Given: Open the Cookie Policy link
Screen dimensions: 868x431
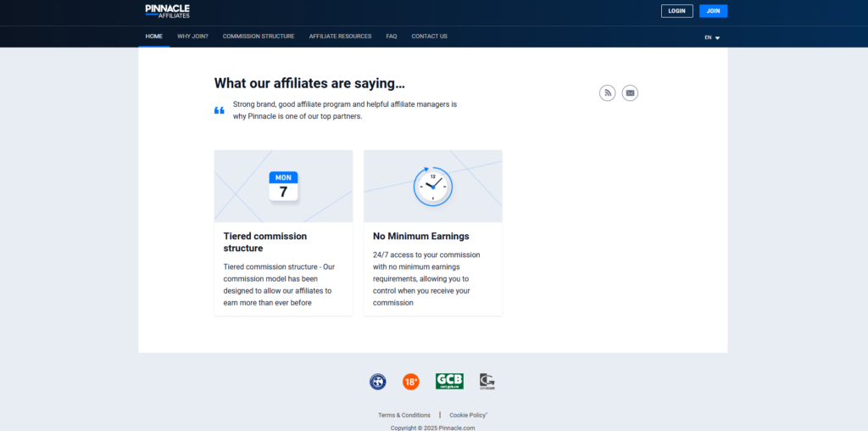Looking at the screenshot, I should pos(468,415).
